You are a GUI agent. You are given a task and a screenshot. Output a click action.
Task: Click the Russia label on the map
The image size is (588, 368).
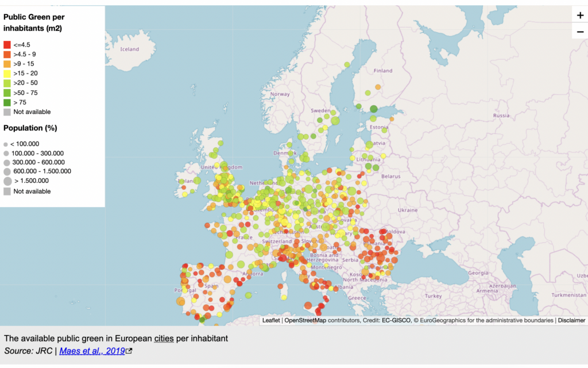[x=501, y=115]
